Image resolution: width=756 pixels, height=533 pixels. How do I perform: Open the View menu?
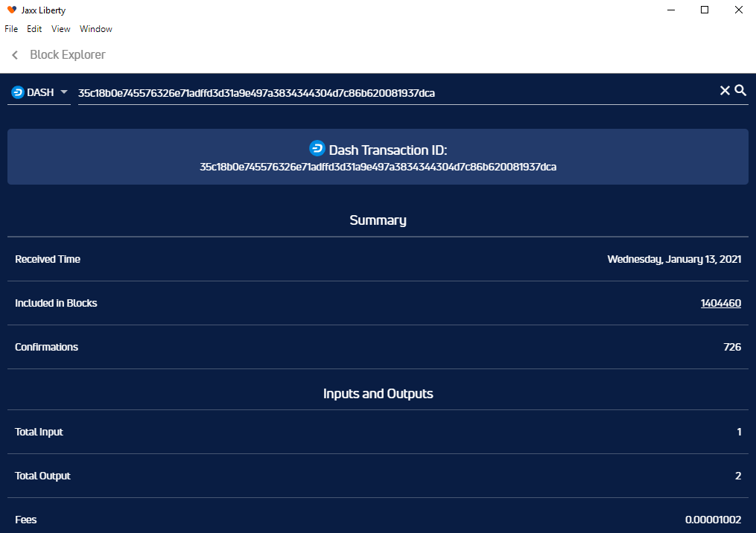coord(61,29)
